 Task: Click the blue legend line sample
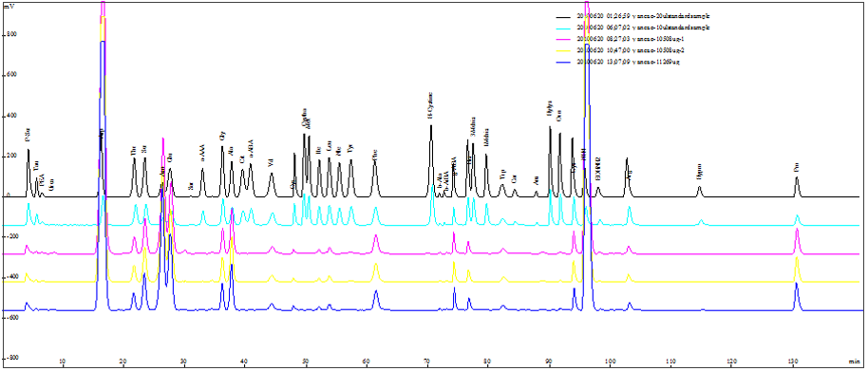(x=563, y=62)
